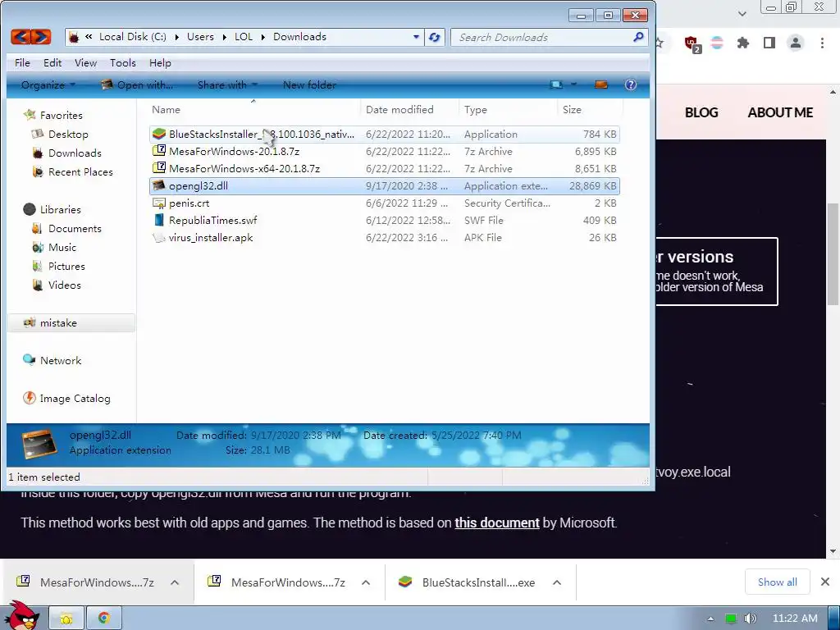840x630 pixels.
Task: Click the uBlock extension icon in Chrome
Action: 692,43
